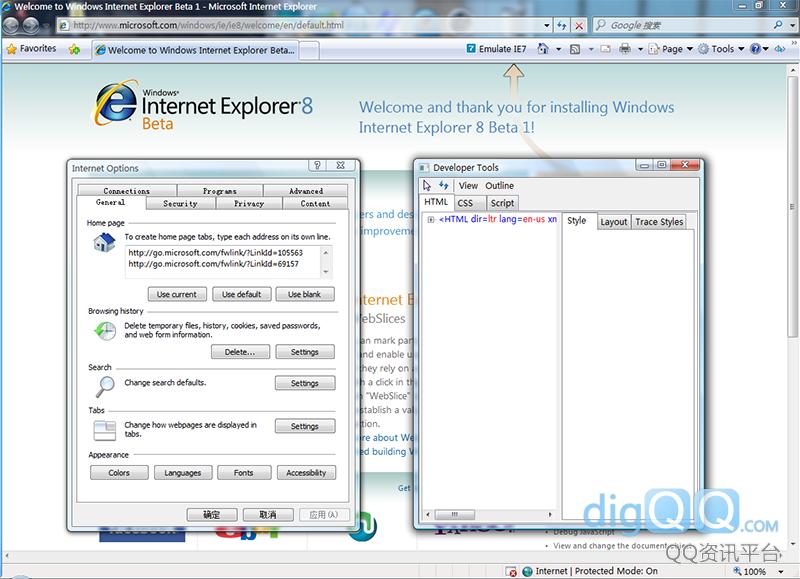800x579 pixels.
Task: Focus the Google search box
Action: tap(684, 25)
